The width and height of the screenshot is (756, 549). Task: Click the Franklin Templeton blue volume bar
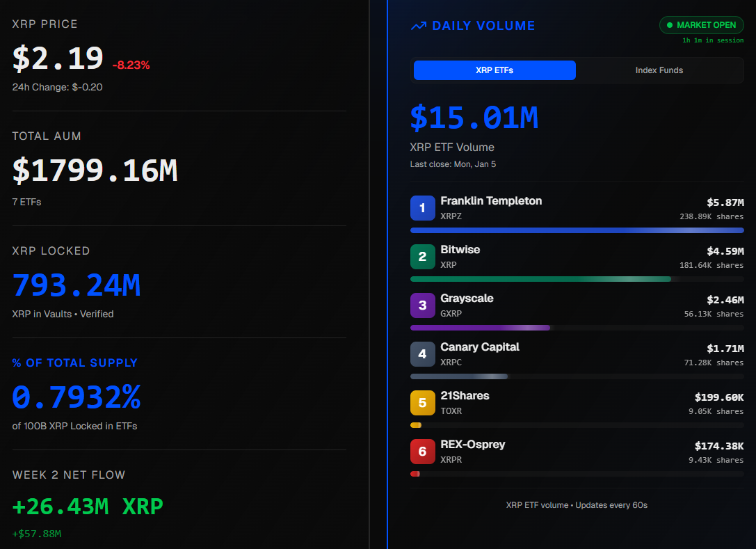pos(577,230)
